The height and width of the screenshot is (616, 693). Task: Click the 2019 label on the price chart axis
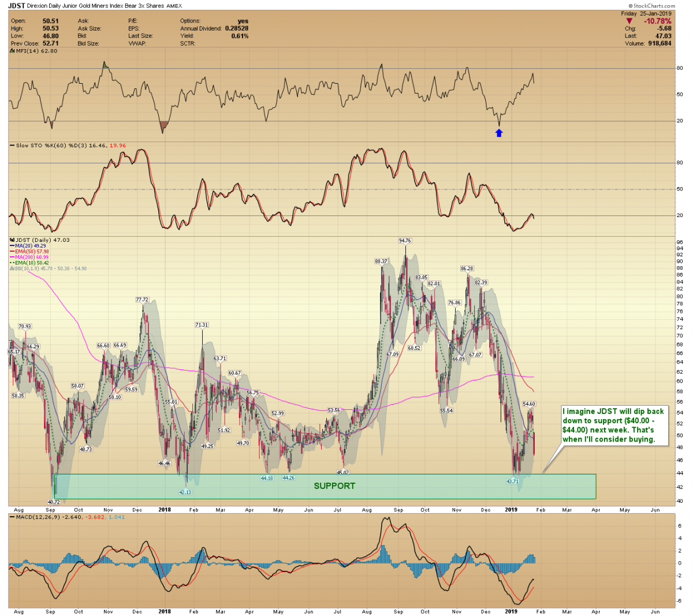[x=511, y=510]
